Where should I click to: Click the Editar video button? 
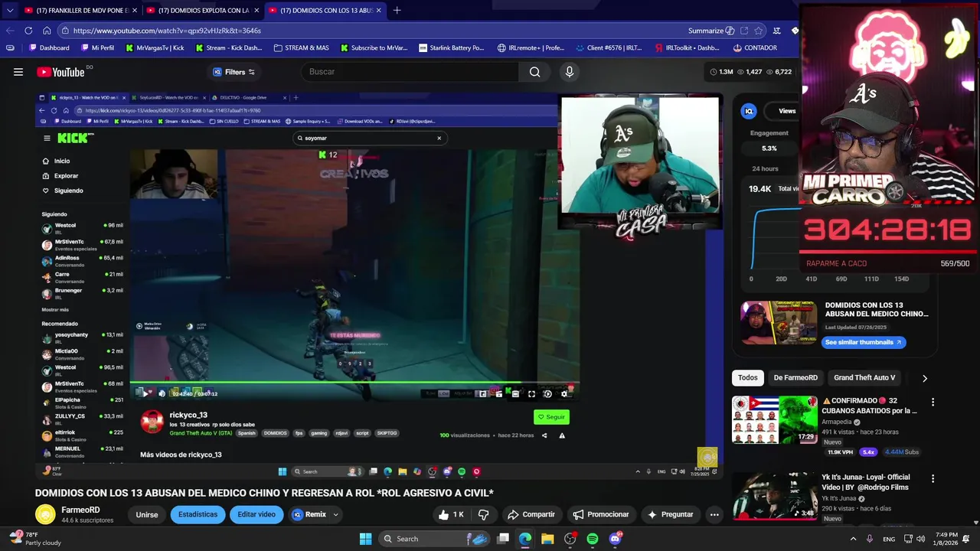256,515
